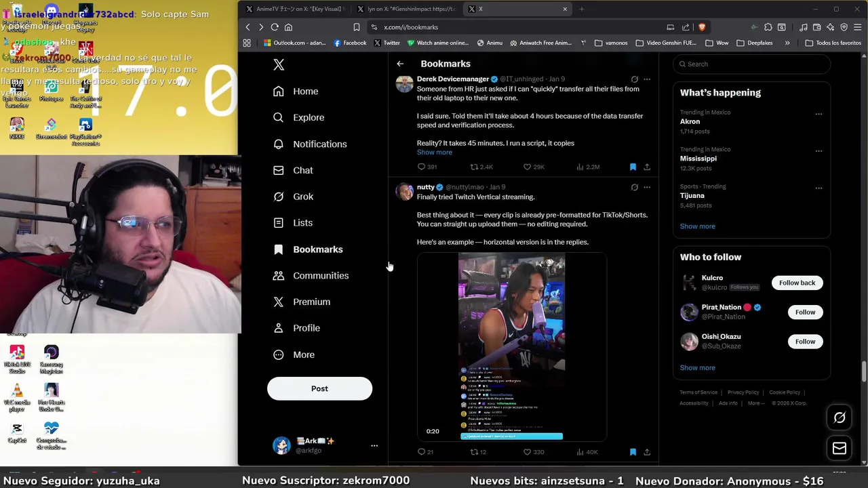The width and height of the screenshot is (868, 488).
Task: Click the X Search input field
Action: [751, 64]
